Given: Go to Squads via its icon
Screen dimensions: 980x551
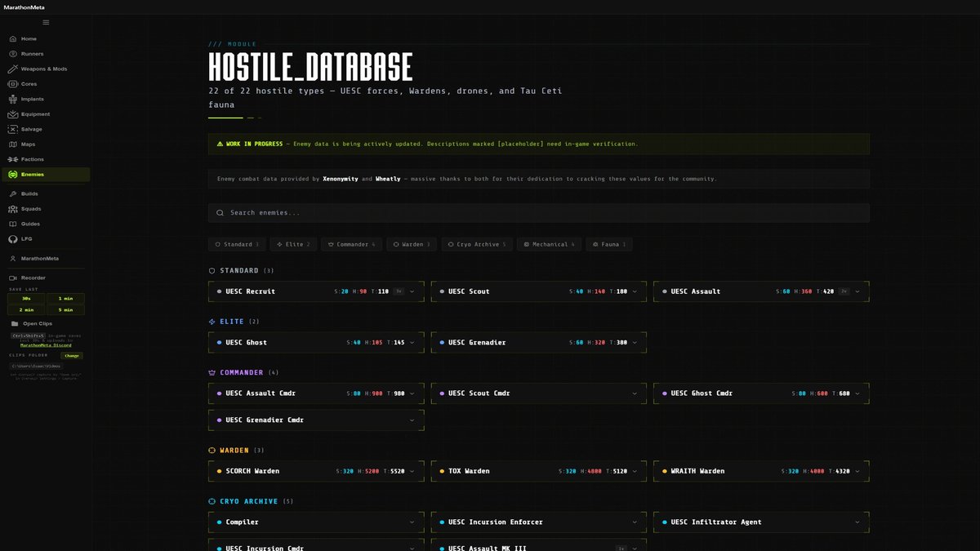Looking at the screenshot, I should tap(13, 209).
